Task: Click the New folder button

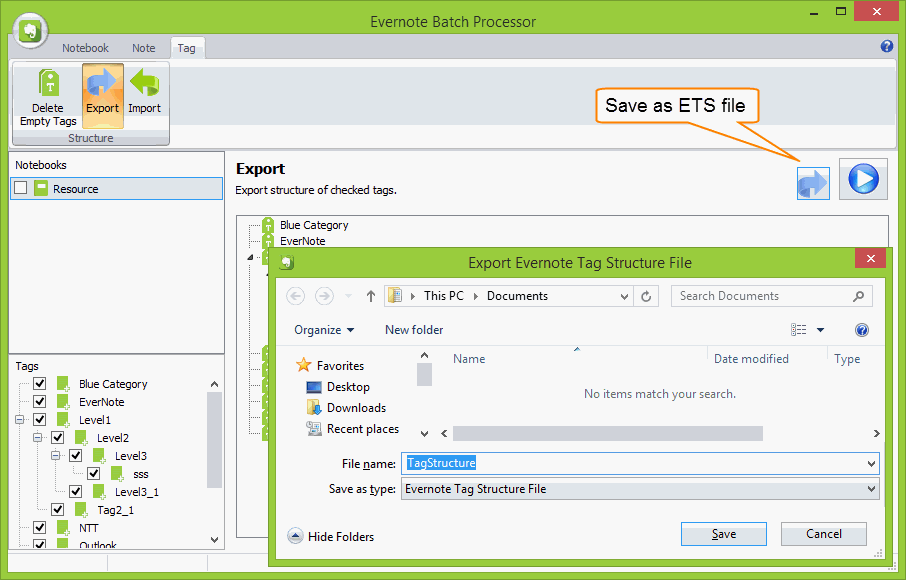Action: click(414, 330)
